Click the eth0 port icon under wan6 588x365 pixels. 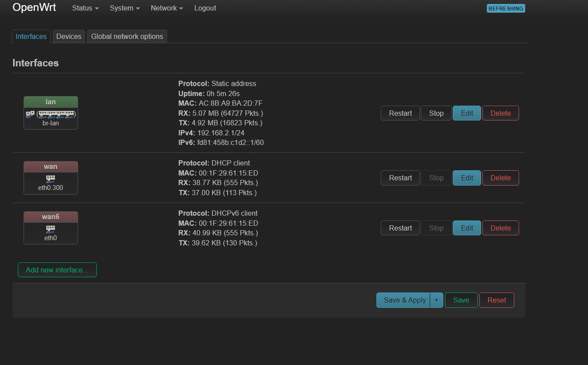click(x=51, y=229)
